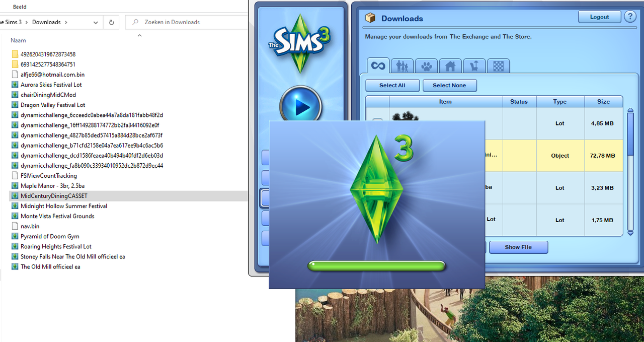Screen dimensions: 644x342
Task: Expand chevron after Downloads breadcrumb
Action: [x=66, y=22]
